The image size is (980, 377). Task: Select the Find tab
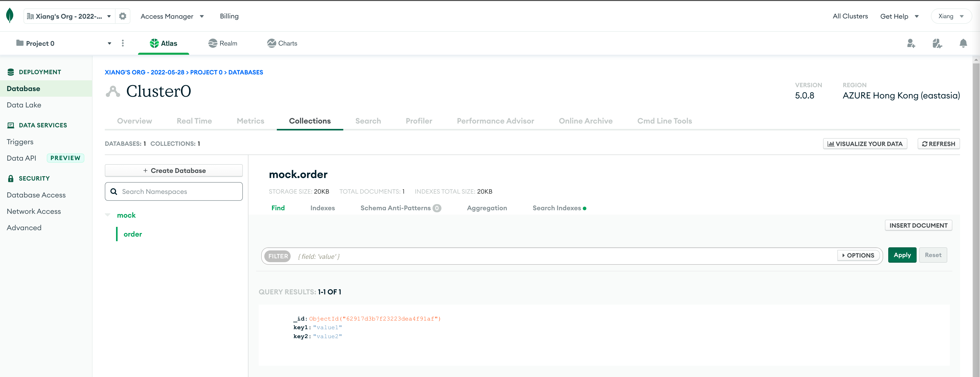278,208
